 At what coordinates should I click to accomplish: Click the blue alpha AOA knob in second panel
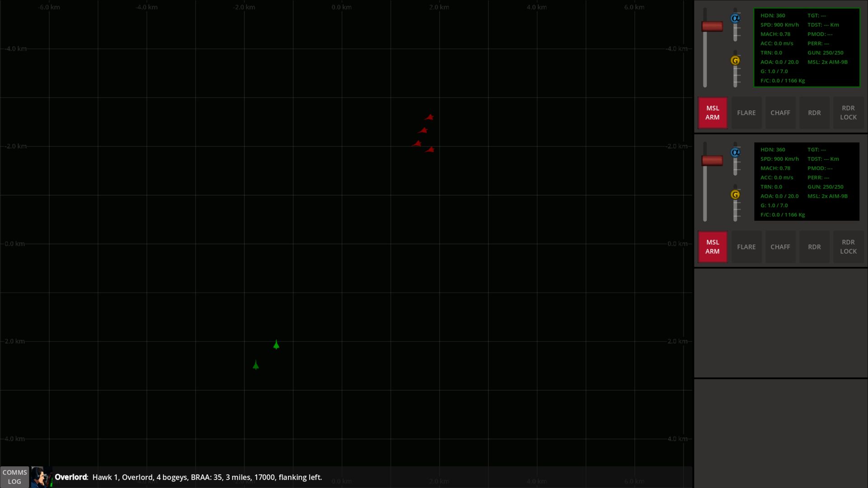[736, 152]
